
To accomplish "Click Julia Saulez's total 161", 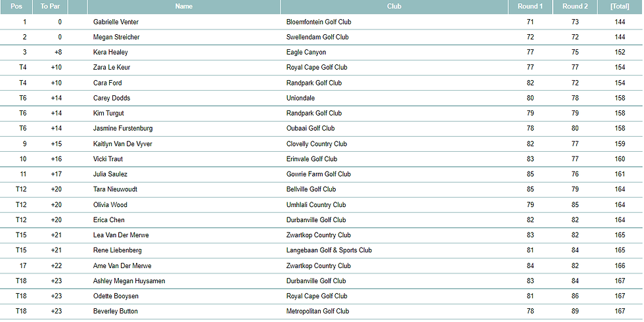I will click(x=620, y=175).
